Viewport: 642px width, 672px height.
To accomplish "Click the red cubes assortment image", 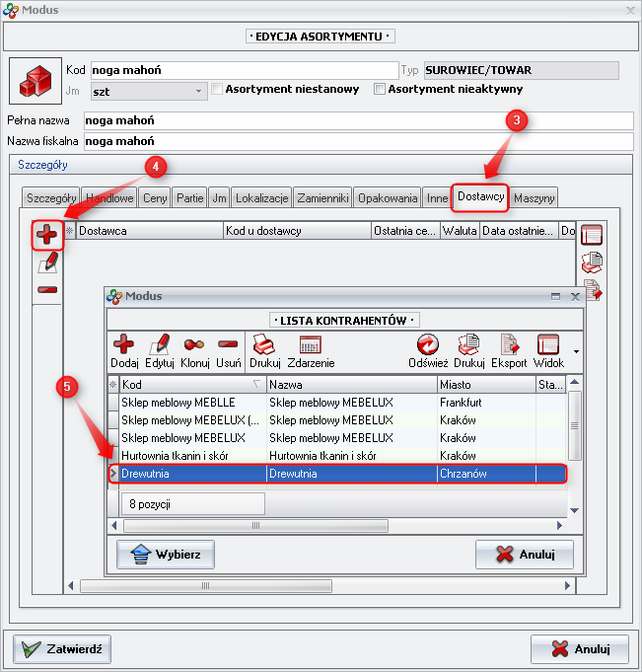I will coord(36,81).
